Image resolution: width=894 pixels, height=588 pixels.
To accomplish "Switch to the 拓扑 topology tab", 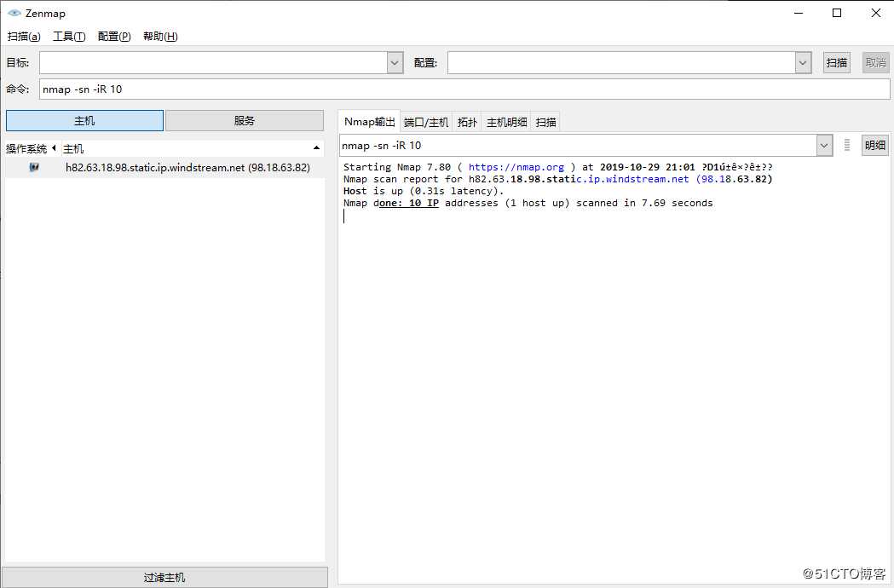I will [467, 122].
